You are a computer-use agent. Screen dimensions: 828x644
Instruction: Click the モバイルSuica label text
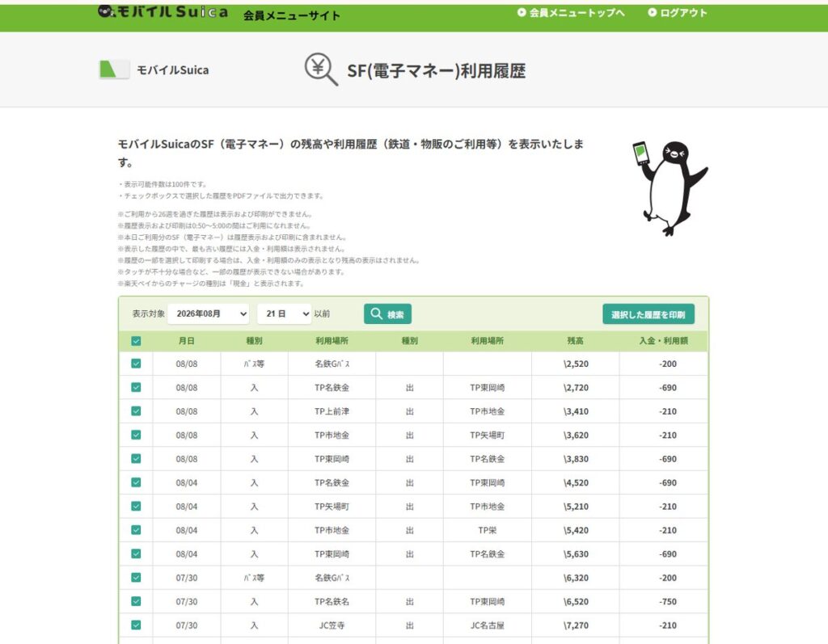pos(173,69)
